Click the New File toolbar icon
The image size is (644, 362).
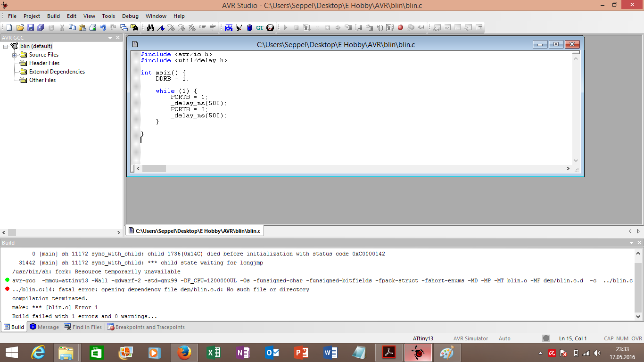(9, 28)
